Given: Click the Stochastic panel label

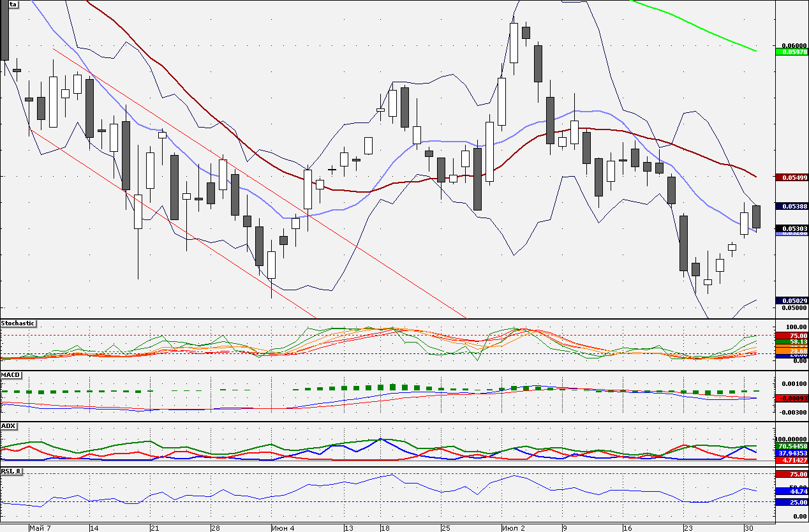Looking at the screenshot, I should (x=18, y=323).
